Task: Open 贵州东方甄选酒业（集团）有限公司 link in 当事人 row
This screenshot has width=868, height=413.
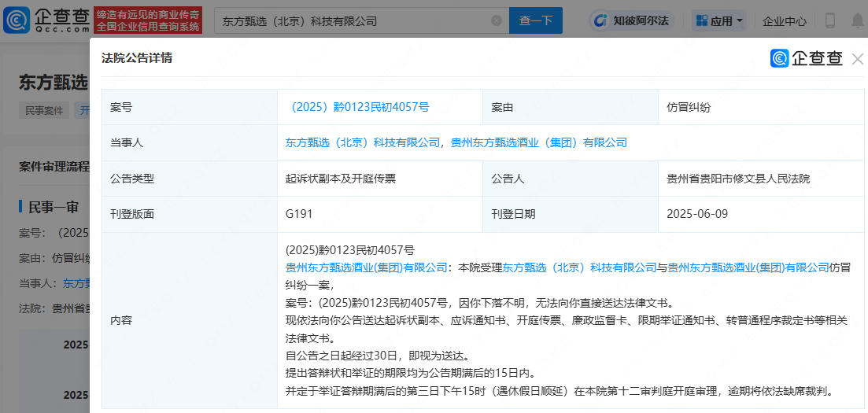Action: pyautogui.click(x=538, y=142)
